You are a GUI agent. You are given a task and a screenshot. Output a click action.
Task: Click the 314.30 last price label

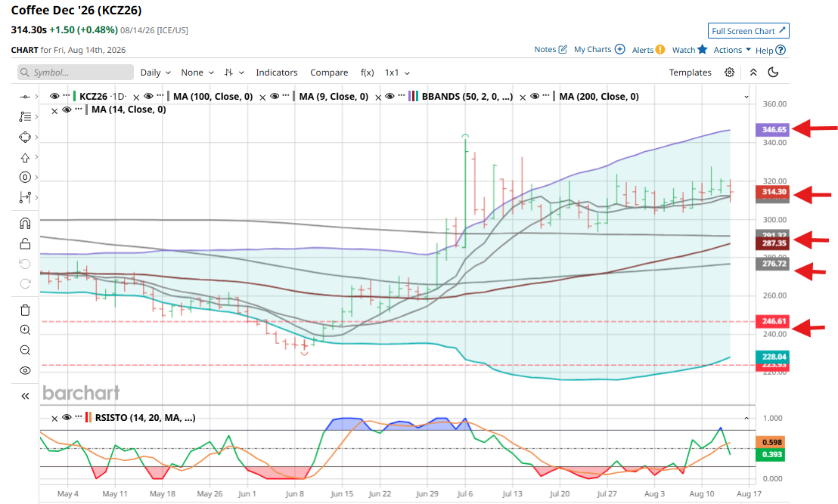tap(772, 192)
